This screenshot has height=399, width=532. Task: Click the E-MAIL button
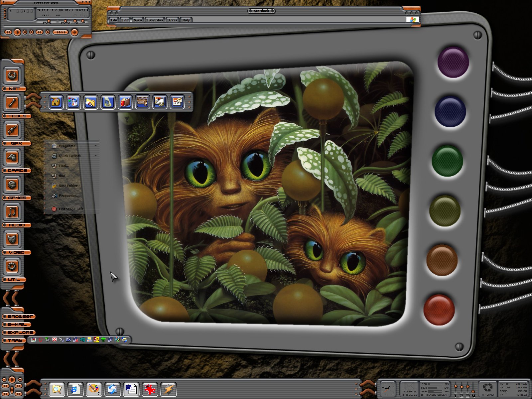(x=17, y=325)
